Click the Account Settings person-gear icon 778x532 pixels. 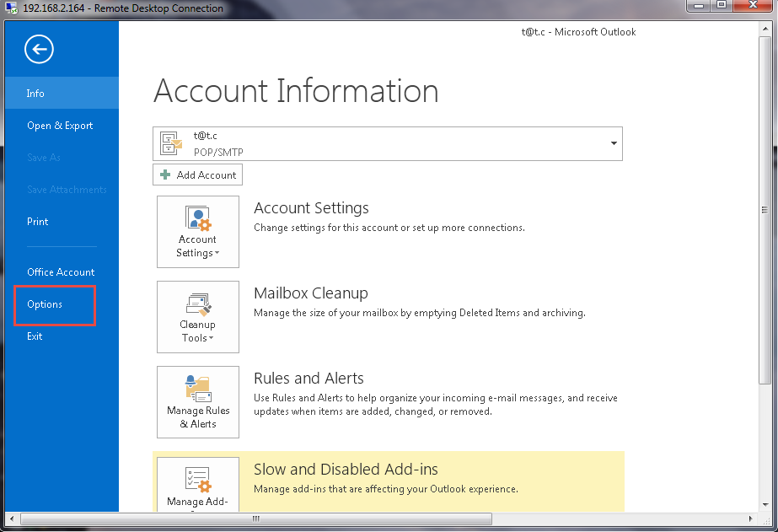coord(198,218)
